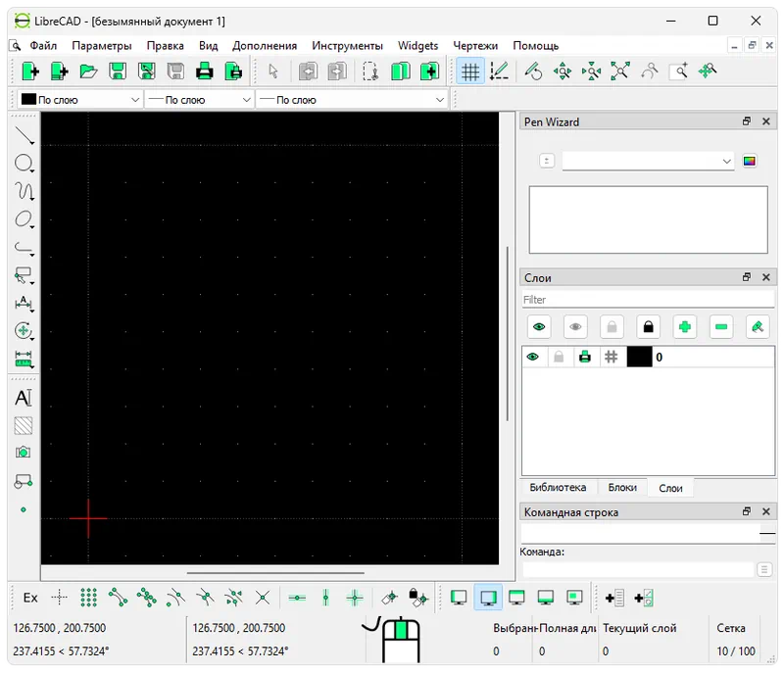Click the Zoom out icon
The image size is (784, 674).
[x=592, y=71]
